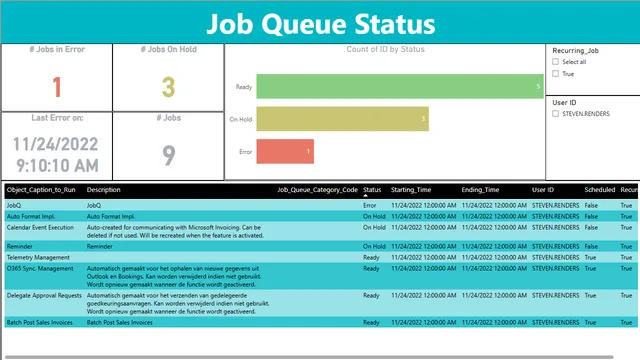Click the Job_Queue_Category_Code column header
The height and width of the screenshot is (360, 640).
[x=318, y=190]
